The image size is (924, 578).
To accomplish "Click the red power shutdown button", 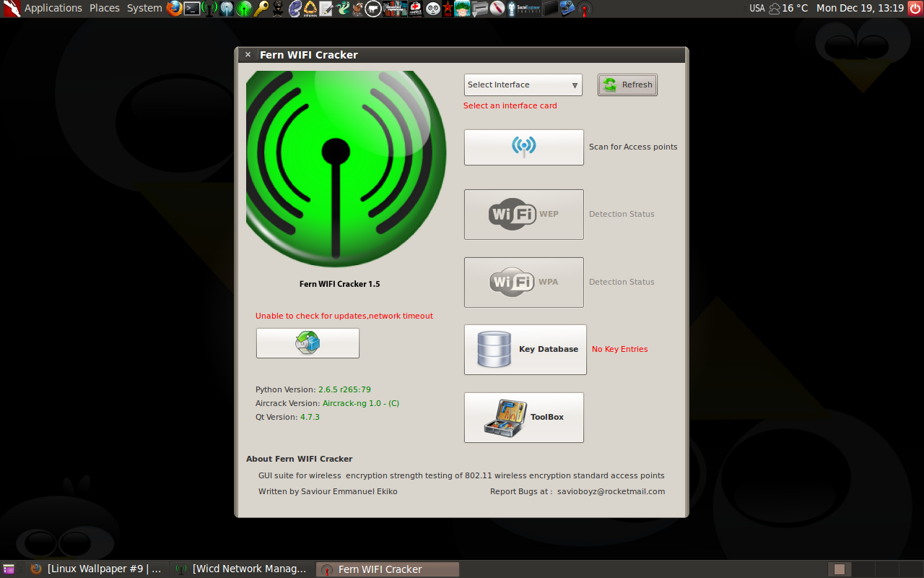I will point(915,8).
